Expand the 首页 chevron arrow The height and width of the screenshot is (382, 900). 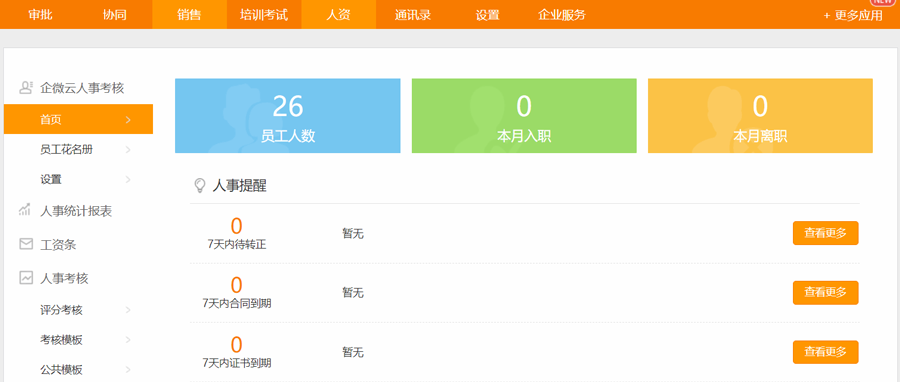[x=128, y=119]
